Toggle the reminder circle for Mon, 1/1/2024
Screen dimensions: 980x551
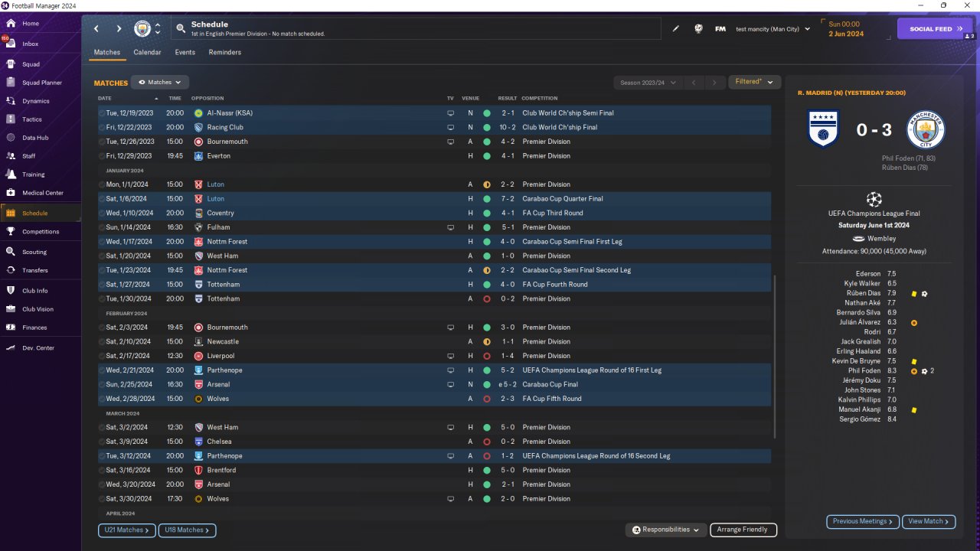coord(102,184)
